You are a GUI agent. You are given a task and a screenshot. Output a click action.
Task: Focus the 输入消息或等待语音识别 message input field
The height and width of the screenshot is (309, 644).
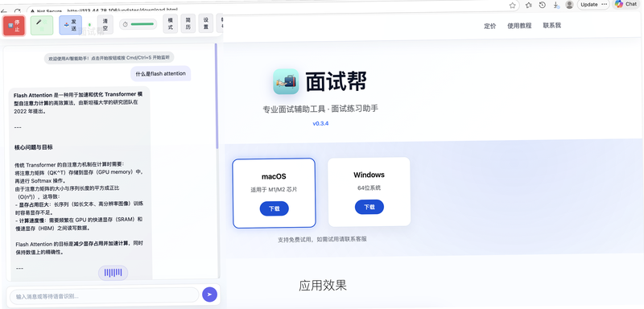coord(105,296)
